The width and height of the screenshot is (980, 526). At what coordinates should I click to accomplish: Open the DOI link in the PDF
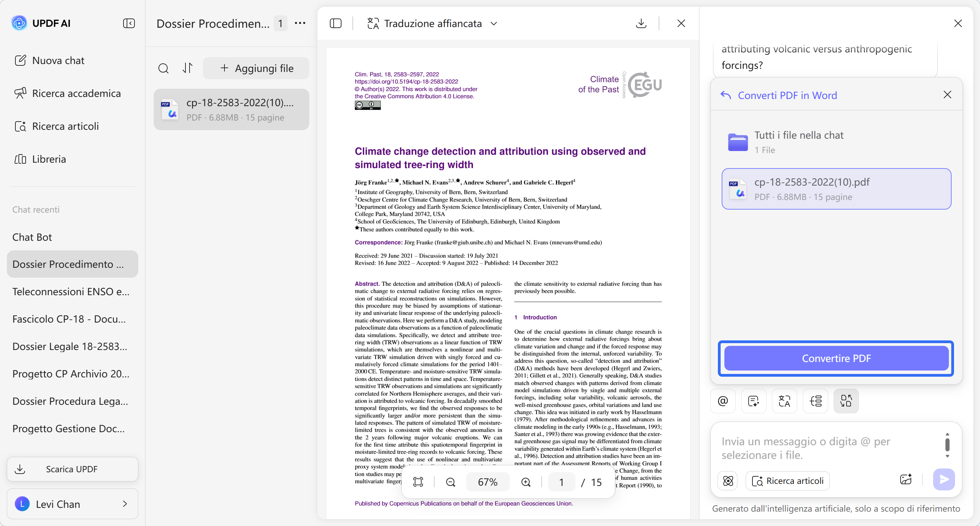pos(406,82)
